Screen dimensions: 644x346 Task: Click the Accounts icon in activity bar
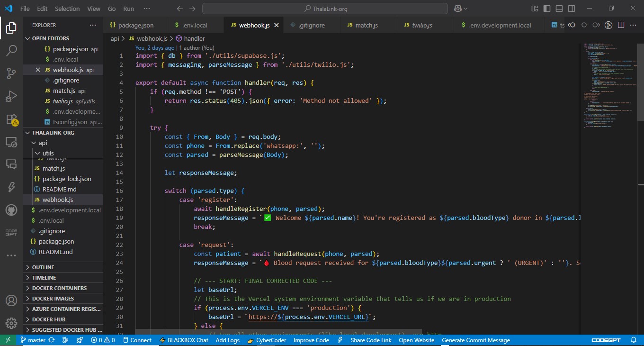coord(11,300)
